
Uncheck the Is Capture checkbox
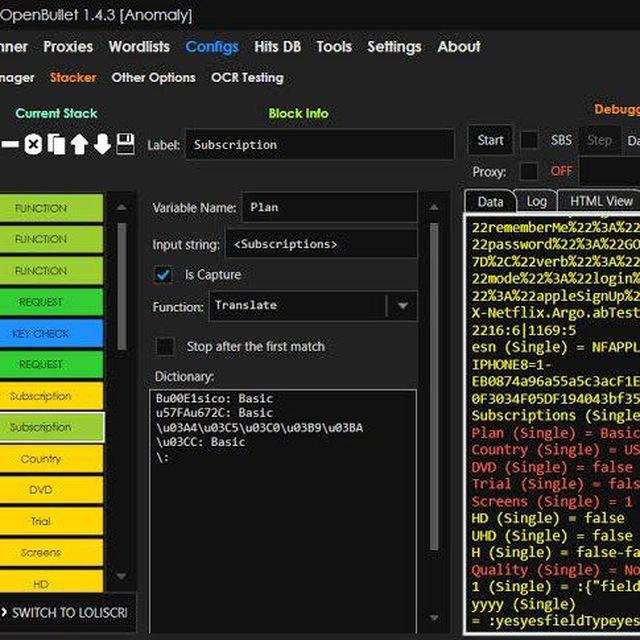163,275
